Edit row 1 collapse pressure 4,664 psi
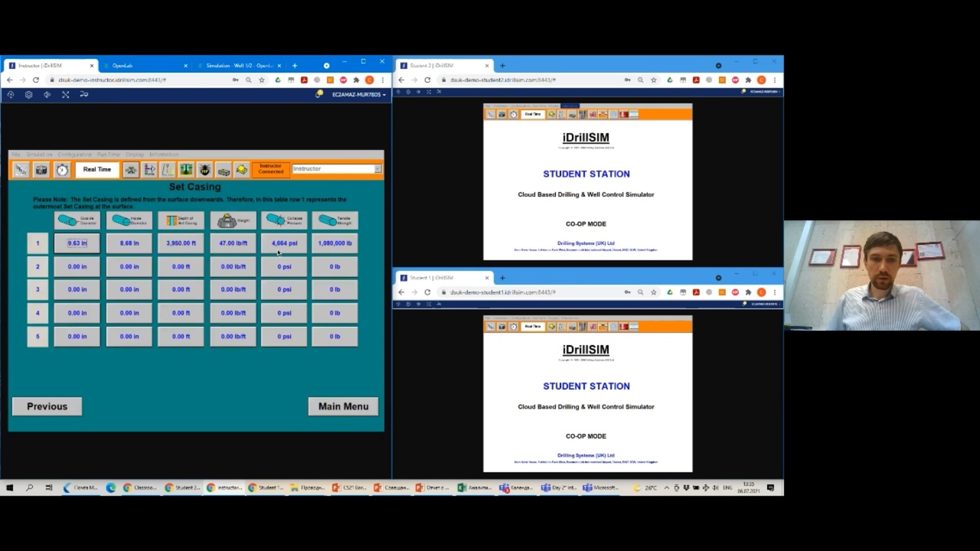This screenshot has height=551, width=980. click(284, 243)
